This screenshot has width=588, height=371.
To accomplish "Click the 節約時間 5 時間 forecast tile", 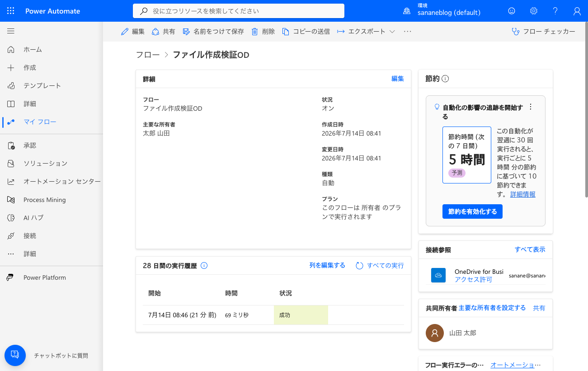I will pos(467,155).
